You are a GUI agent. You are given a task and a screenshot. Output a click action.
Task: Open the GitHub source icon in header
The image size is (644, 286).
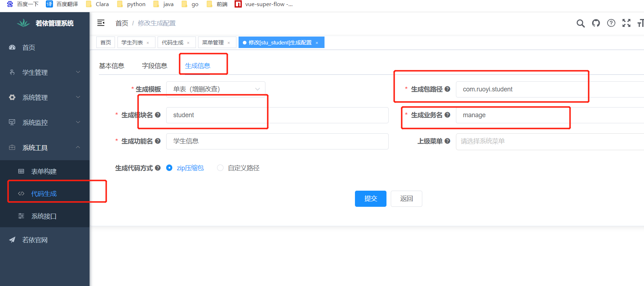596,23
